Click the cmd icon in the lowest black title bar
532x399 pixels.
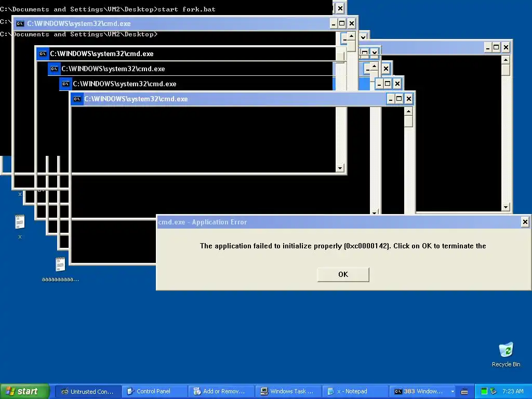tap(66, 84)
